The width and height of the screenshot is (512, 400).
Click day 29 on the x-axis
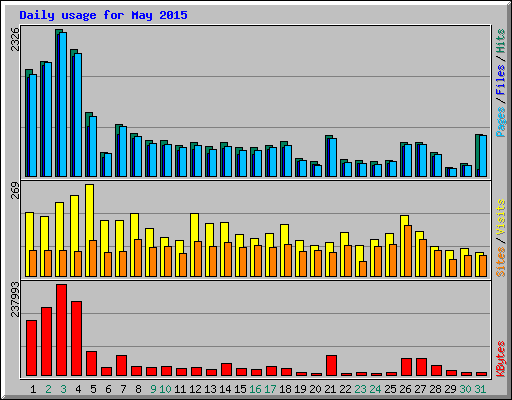450,389
